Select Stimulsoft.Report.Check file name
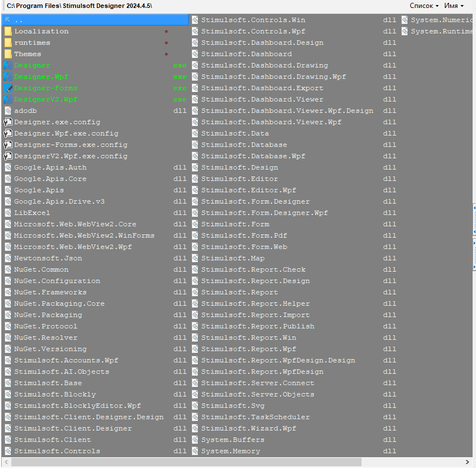The height and width of the screenshot is (468, 476). tap(253, 269)
